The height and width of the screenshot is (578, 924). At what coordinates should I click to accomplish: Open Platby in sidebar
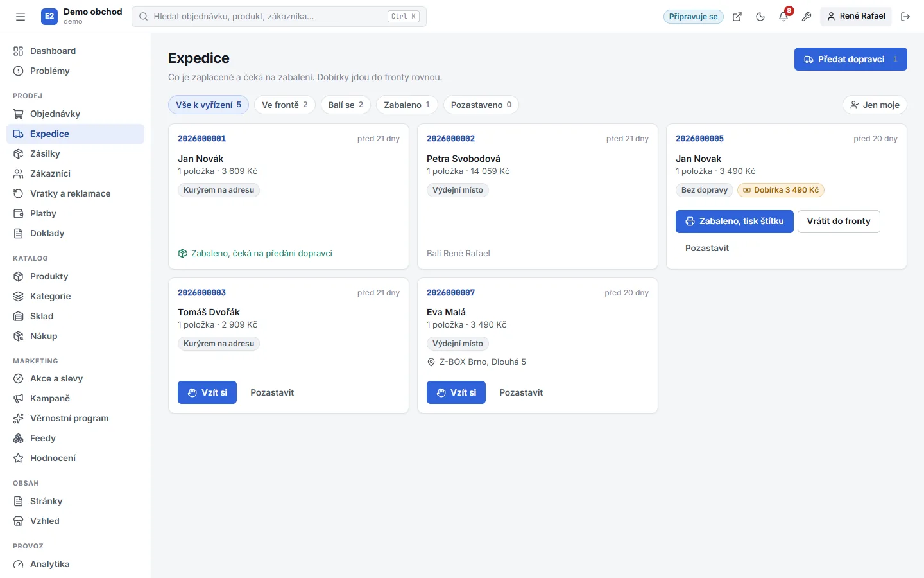[x=75, y=213]
